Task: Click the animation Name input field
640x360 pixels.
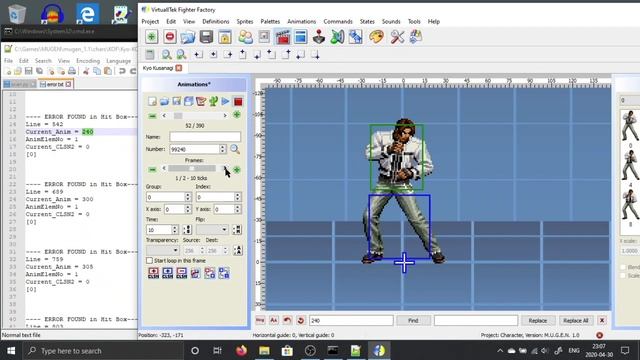Action: 205,136
